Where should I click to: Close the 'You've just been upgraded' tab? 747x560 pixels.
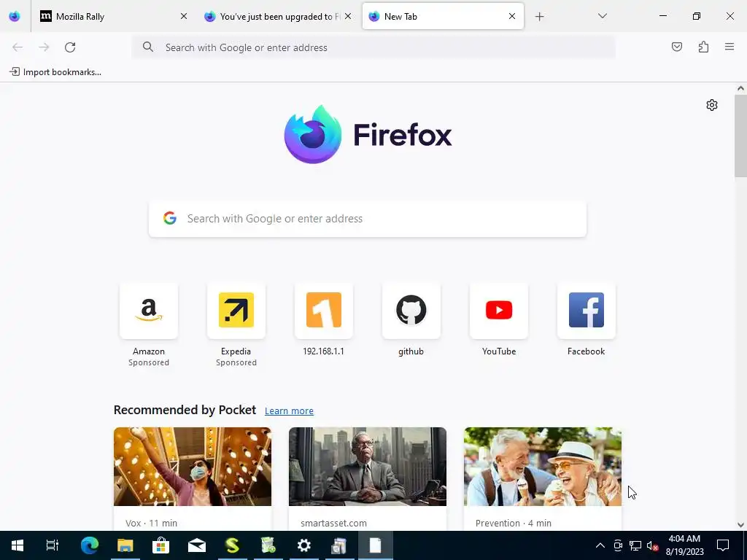click(348, 16)
